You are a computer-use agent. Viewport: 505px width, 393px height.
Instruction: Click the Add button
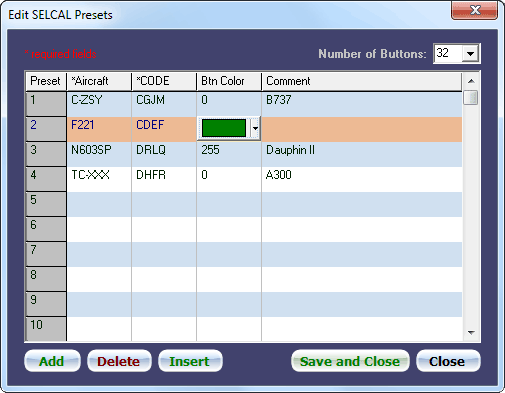click(x=52, y=361)
